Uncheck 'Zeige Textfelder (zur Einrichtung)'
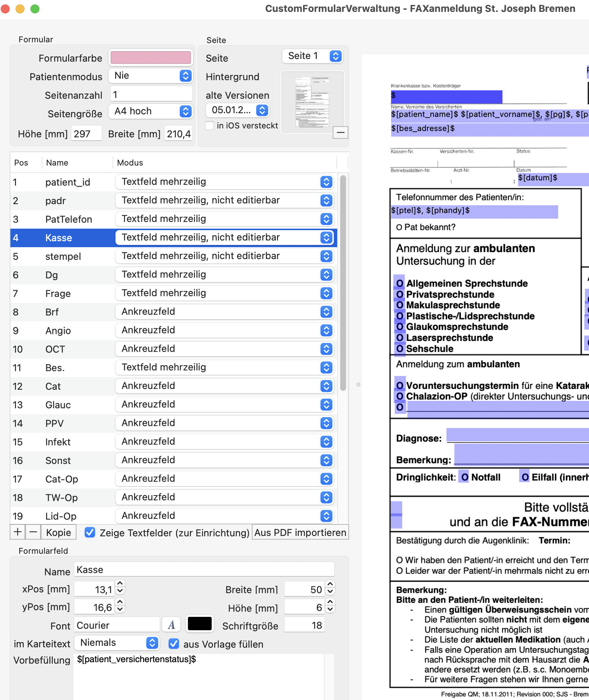 tap(90, 532)
